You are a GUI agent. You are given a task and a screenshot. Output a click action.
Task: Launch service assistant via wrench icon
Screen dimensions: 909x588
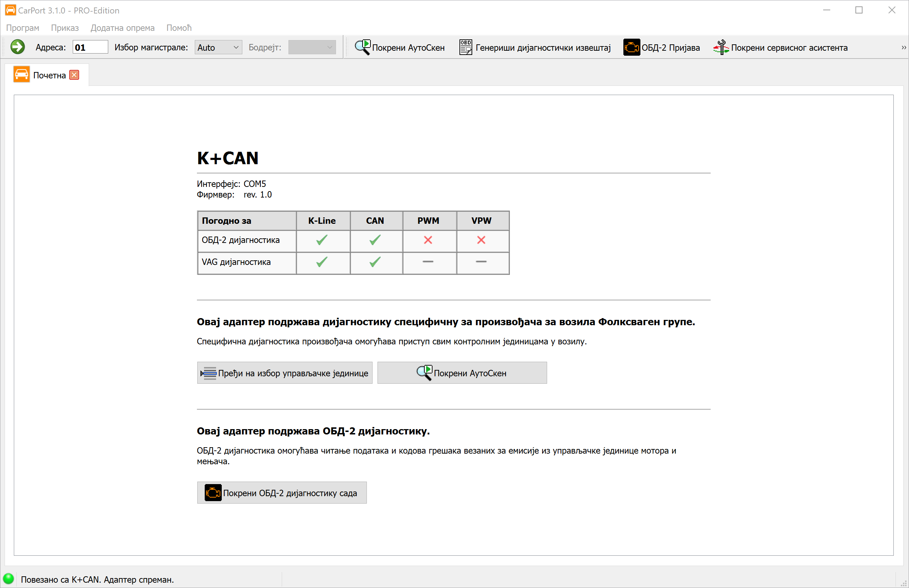click(x=721, y=48)
